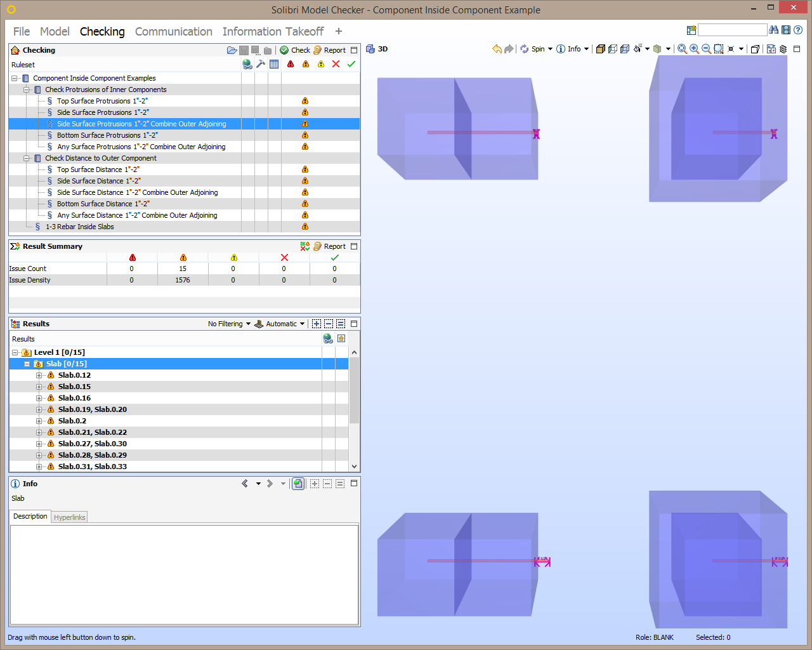Switch to the Checking tab

(x=102, y=32)
